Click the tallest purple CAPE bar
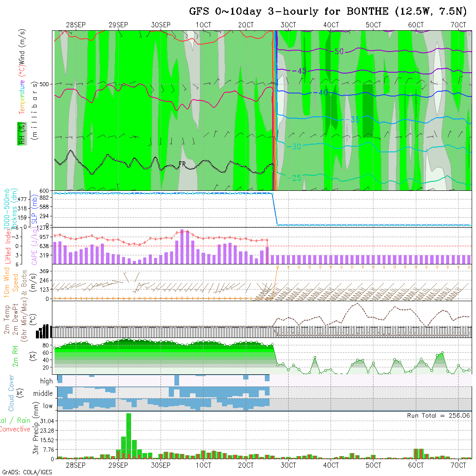 [182, 247]
